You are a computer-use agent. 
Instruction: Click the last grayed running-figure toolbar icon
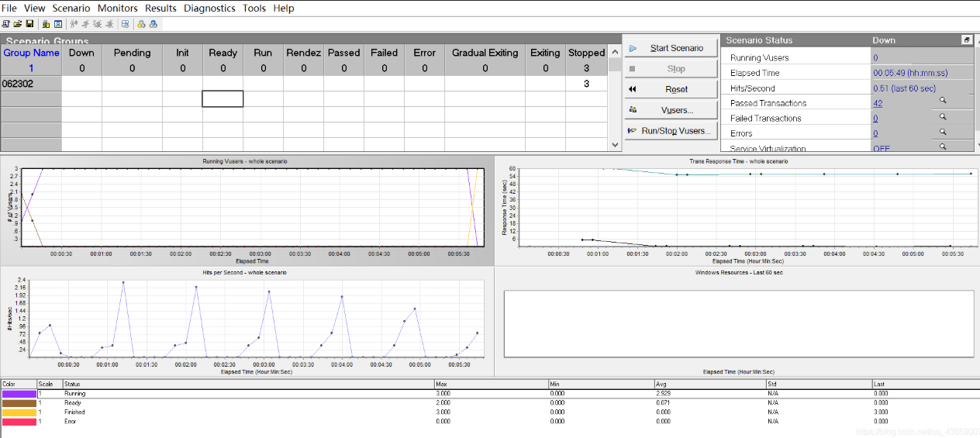click(109, 24)
